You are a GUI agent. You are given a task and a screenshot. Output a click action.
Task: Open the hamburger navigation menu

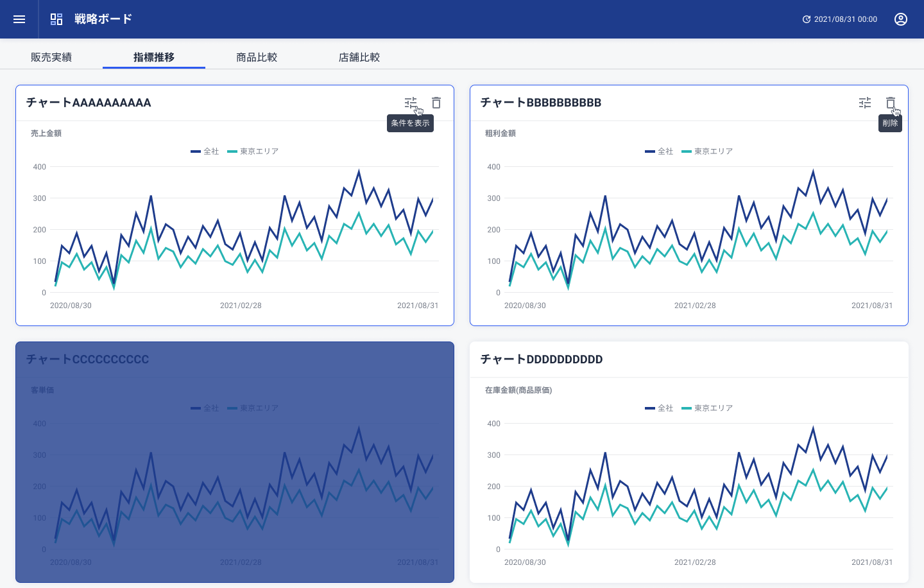(x=19, y=19)
